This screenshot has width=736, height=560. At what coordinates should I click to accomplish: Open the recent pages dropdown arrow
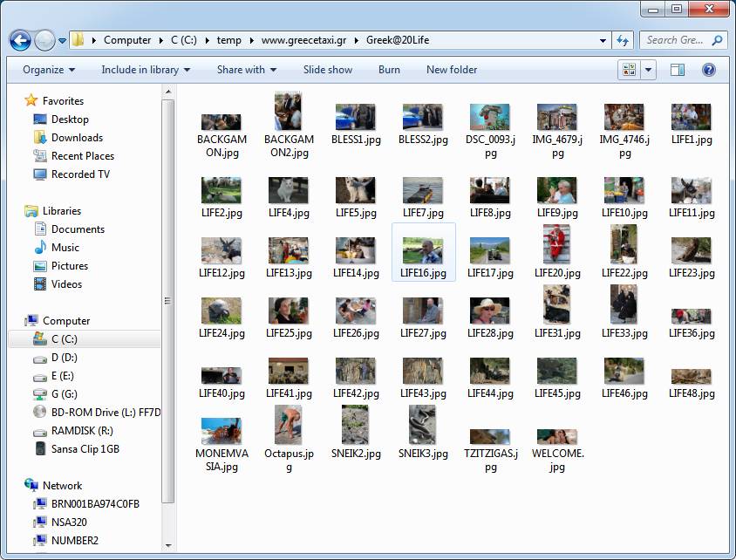click(x=62, y=41)
